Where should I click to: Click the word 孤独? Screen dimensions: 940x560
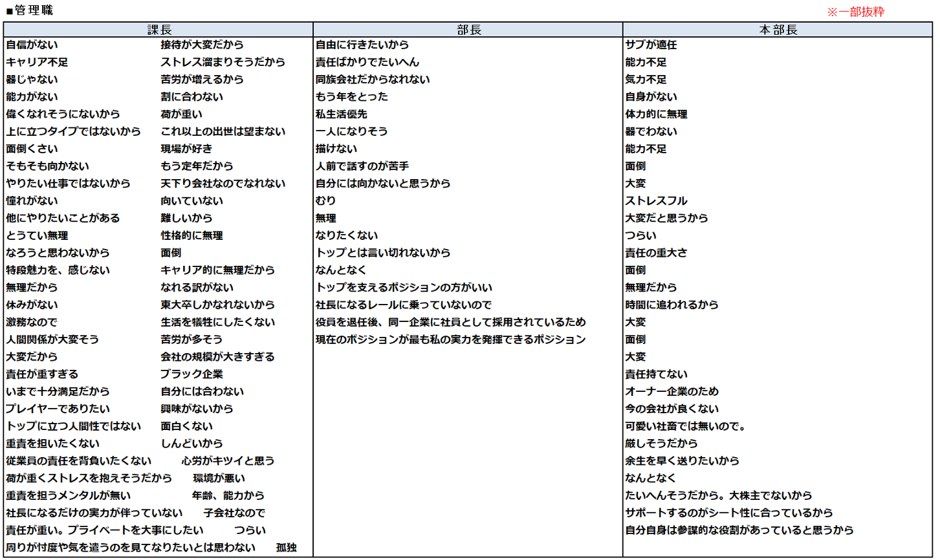point(286,547)
